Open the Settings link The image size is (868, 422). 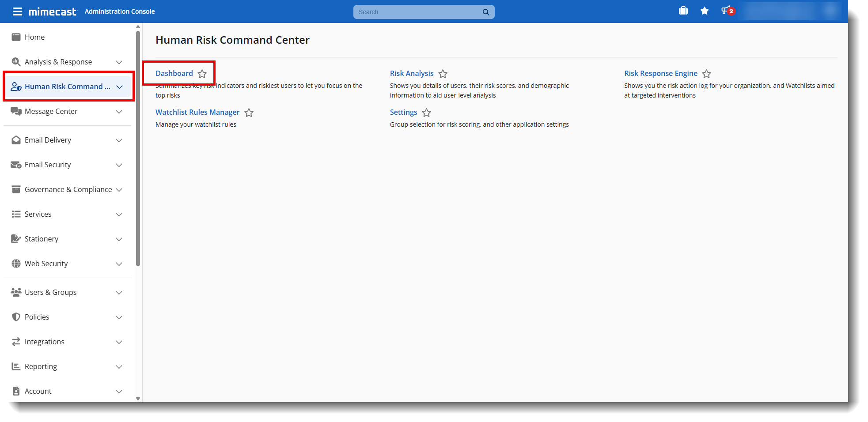point(403,112)
